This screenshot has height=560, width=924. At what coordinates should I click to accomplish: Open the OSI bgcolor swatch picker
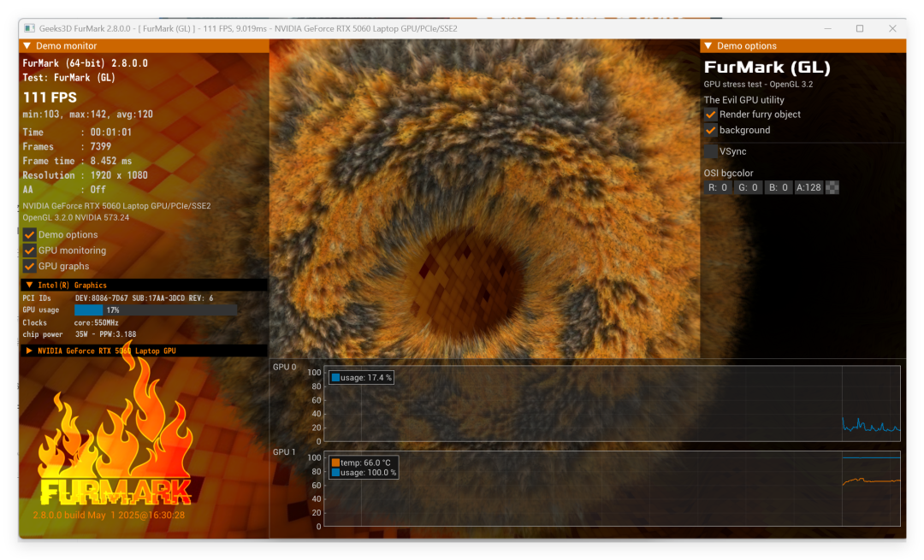point(832,188)
